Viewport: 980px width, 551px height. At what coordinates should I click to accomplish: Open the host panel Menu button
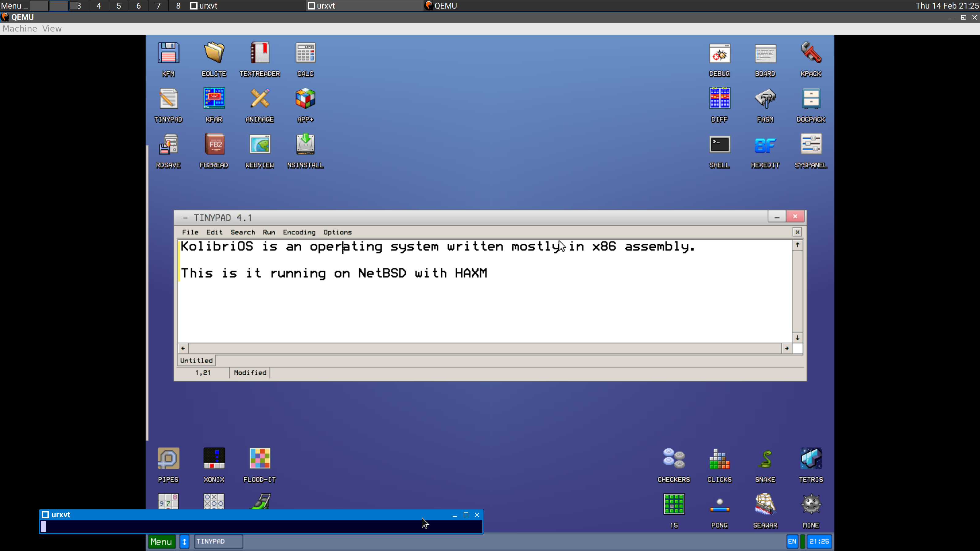(x=11, y=6)
